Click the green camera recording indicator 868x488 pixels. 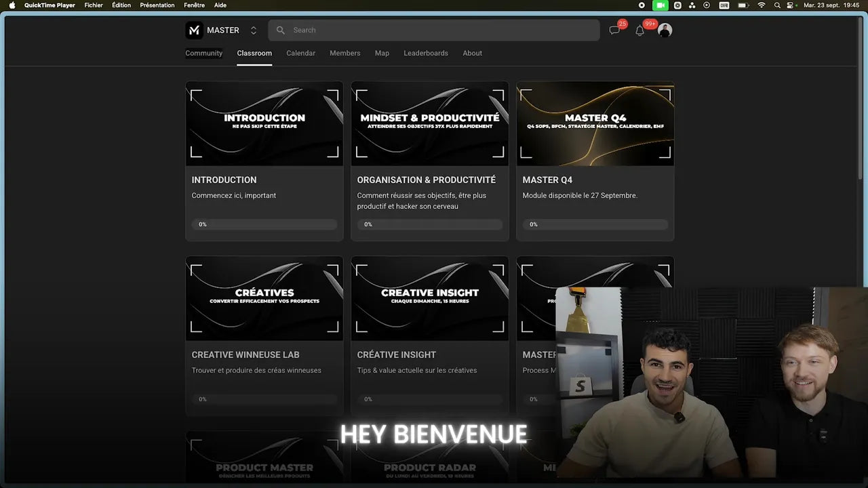point(660,5)
